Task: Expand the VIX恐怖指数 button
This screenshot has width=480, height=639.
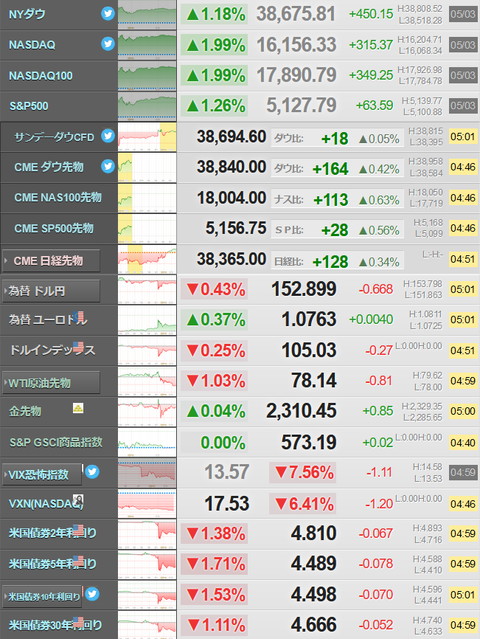Action: pos(42,474)
